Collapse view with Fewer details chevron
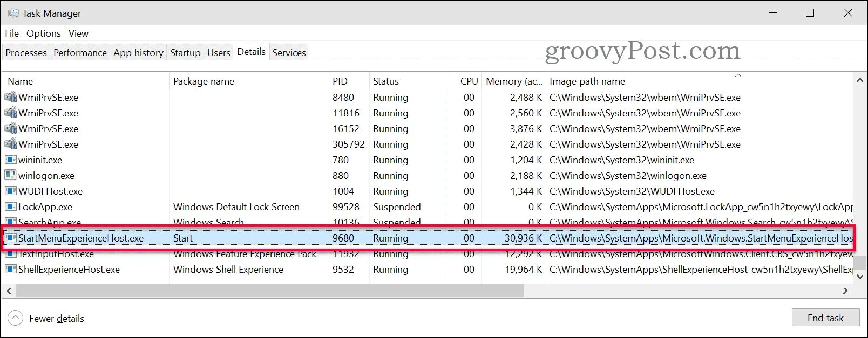Viewport: 868px width, 338px height. (x=16, y=318)
